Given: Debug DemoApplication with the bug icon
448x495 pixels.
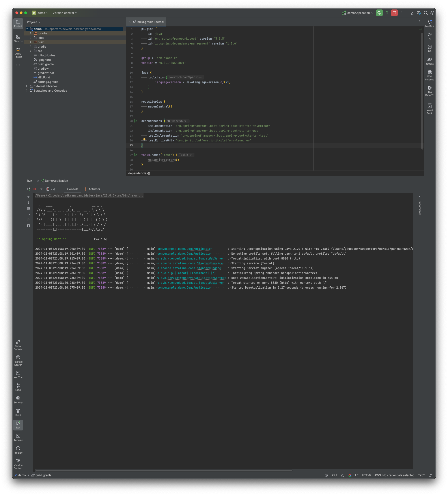Looking at the screenshot, I should point(387,13).
